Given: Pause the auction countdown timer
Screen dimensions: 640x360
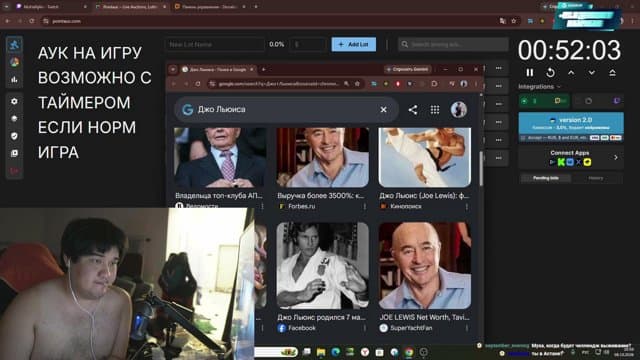Looking at the screenshot, I should tap(529, 73).
